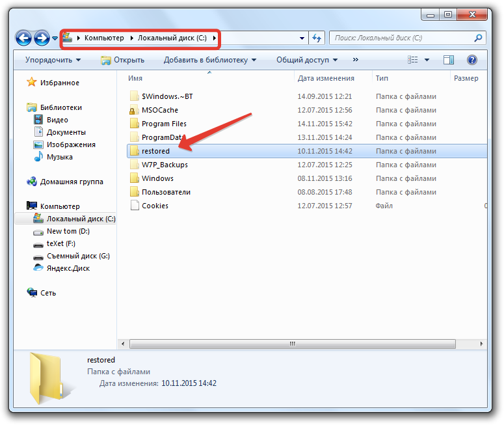Click the change view icon

(x=413, y=60)
